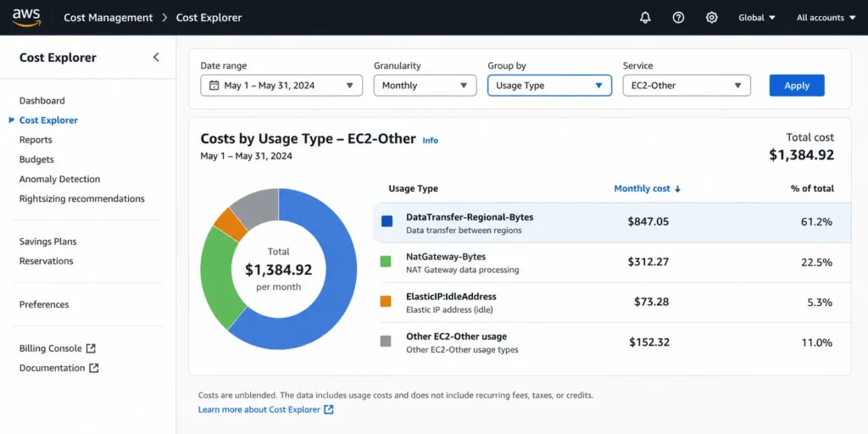Click the 11.0% percentage value
Viewport: 868px width, 434px height.
click(x=816, y=342)
